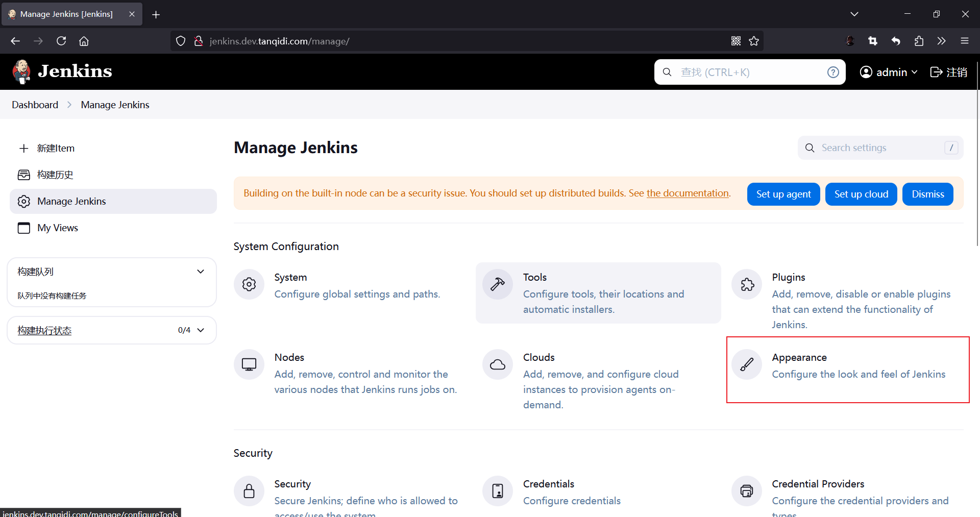Screen dimensions: 980x517
Task: Expand the admin user dropdown
Action: (x=889, y=72)
